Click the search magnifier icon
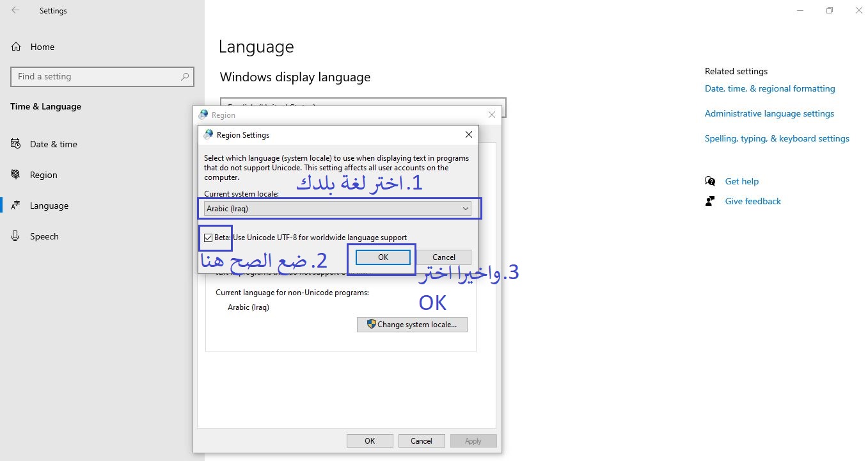The image size is (868, 461). [x=185, y=76]
